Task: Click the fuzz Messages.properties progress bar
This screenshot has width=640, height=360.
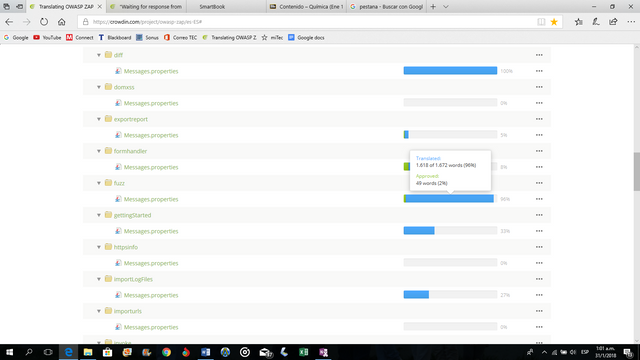Action: (x=450, y=199)
